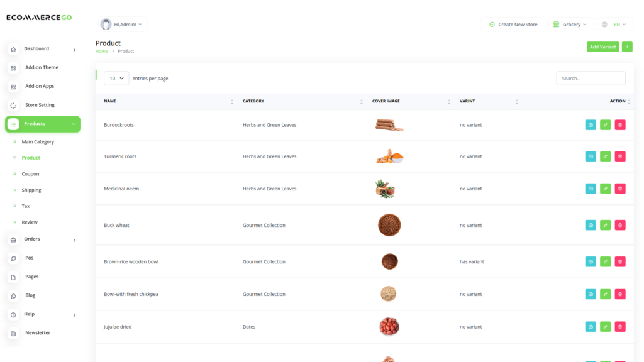Image resolution: width=644 pixels, height=362 pixels.
Task: Delete Buck wheat via the red trash icon
Action: [619, 224]
